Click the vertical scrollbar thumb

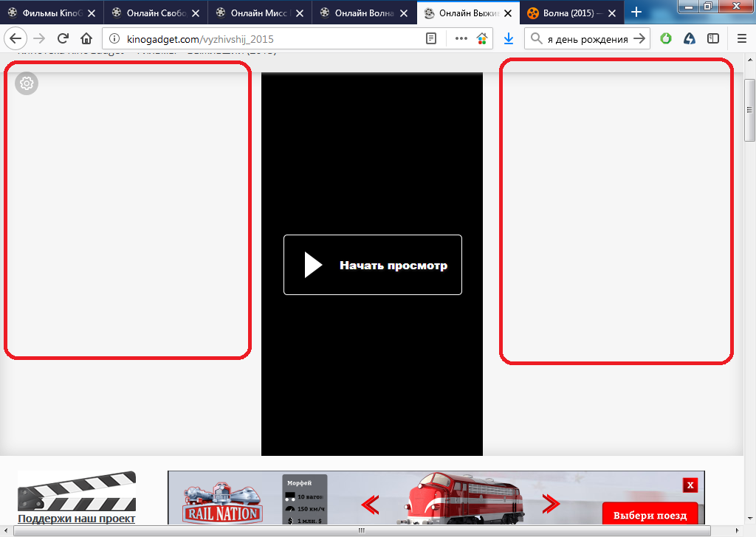click(749, 111)
